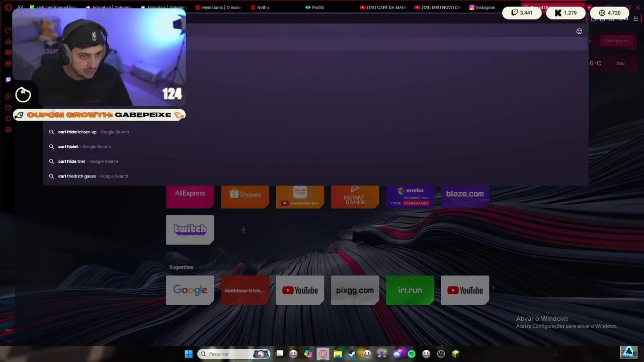This screenshot has height=362, width=644.
Task: Open Settings gear in Opera sidebar
Action: coord(8,130)
